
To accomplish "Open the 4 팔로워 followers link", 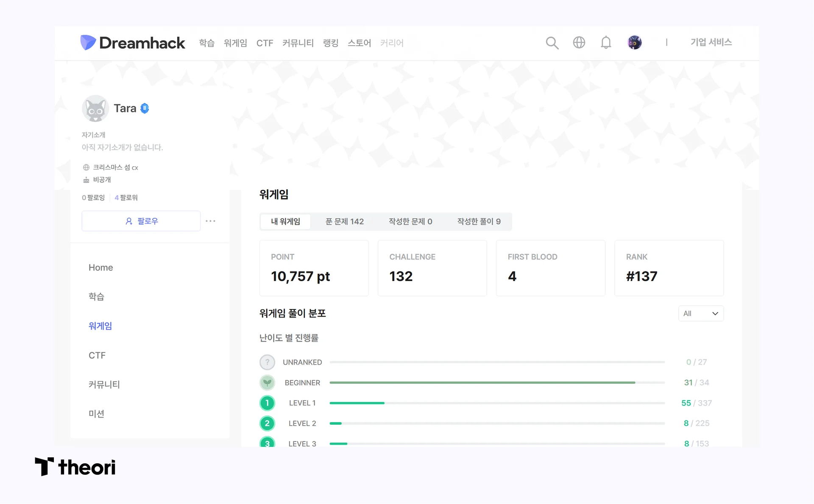I will click(125, 197).
